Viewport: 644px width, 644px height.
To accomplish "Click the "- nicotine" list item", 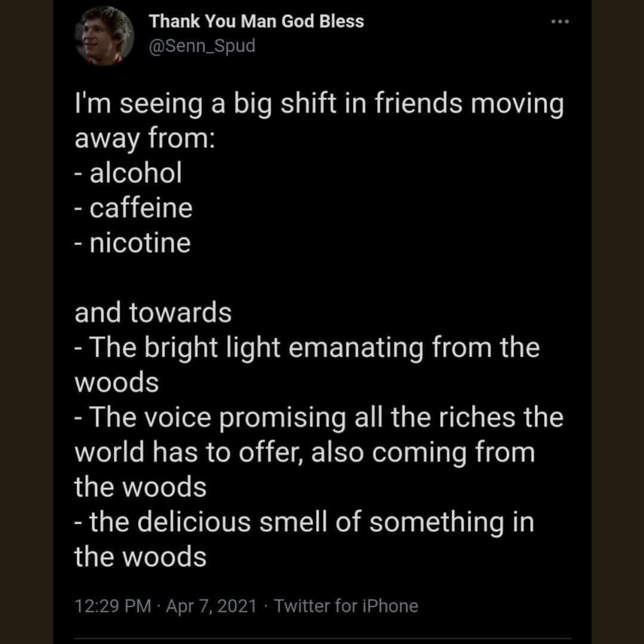I will 132,243.
